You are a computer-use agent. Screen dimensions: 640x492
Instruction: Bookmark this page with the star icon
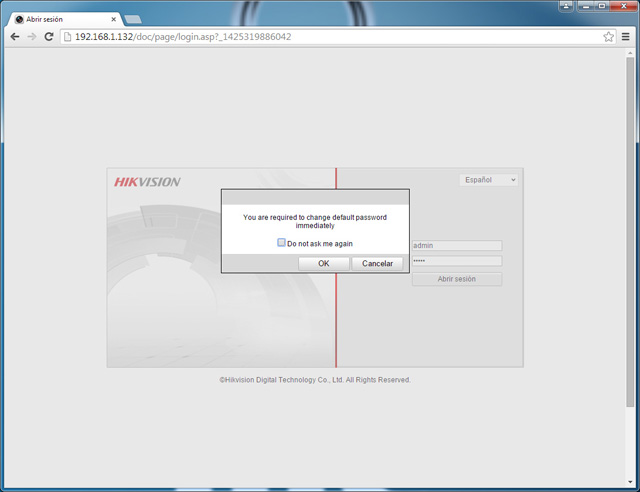[608, 37]
